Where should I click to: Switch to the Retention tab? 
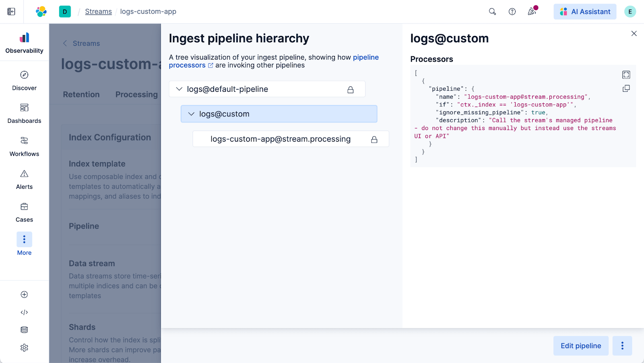[81, 95]
